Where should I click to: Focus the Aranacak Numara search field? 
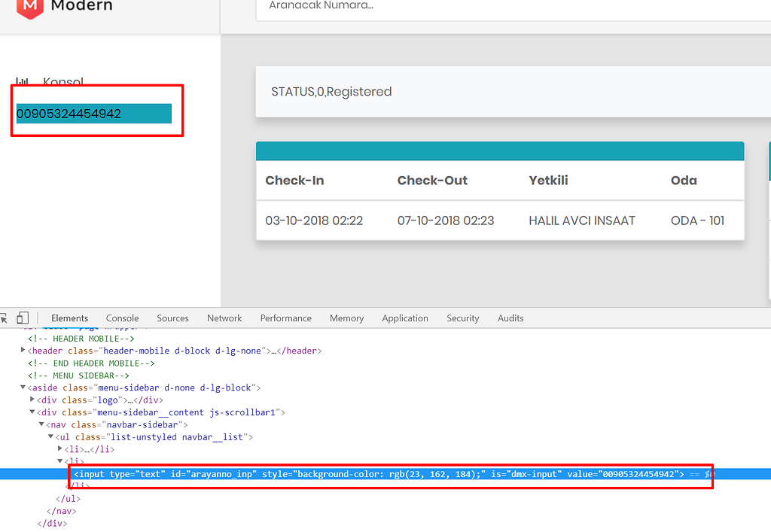pyautogui.click(x=512, y=7)
